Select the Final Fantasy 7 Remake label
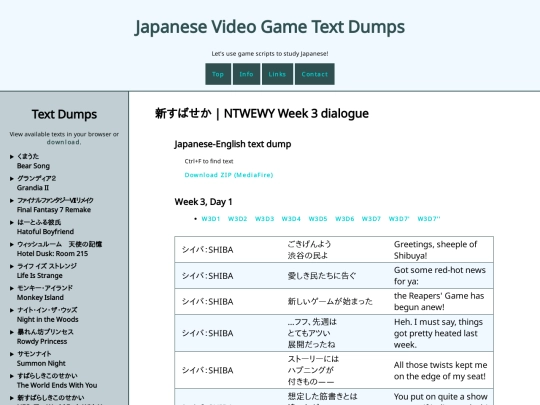The width and height of the screenshot is (540, 405). tap(54, 210)
